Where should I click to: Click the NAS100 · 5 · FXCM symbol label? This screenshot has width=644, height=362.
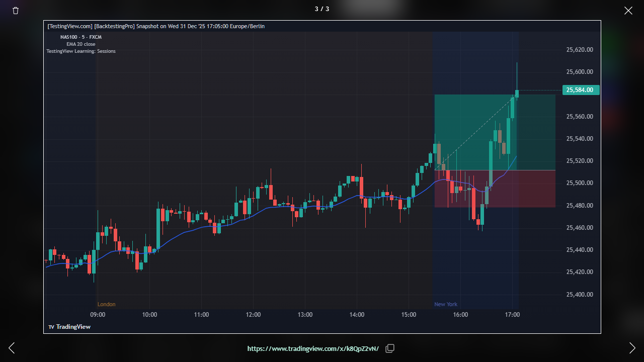point(81,37)
